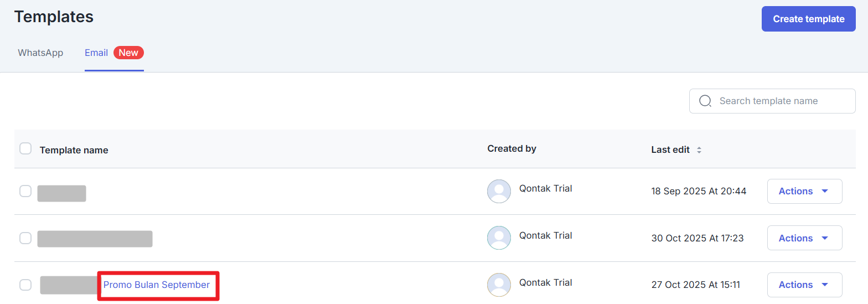Click the red New badge beside Email

[128, 53]
